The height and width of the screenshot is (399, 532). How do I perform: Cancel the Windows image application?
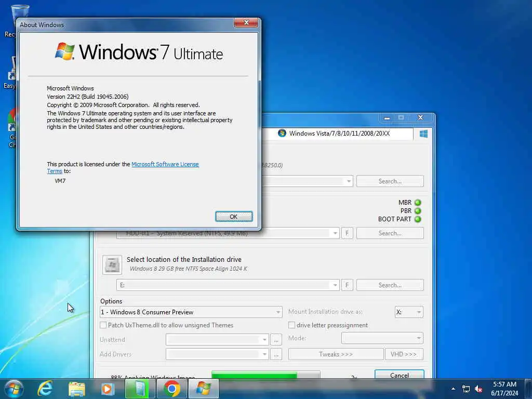(x=400, y=375)
